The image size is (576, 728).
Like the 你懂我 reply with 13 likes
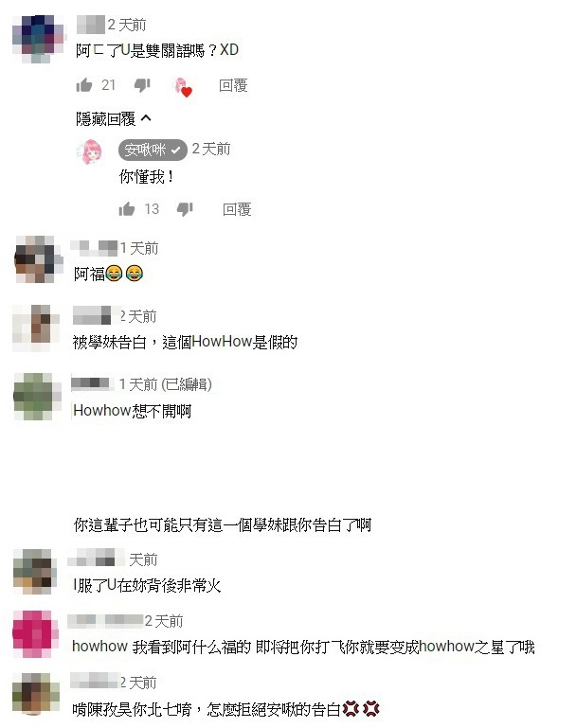[x=126, y=209]
